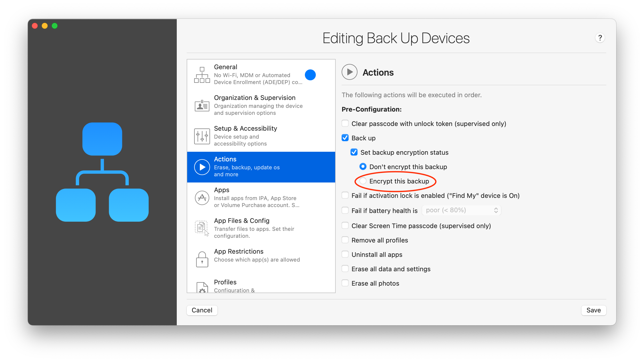Screen dimensions: 644x362
Task: Open help via the question mark button
Action: (x=600, y=38)
